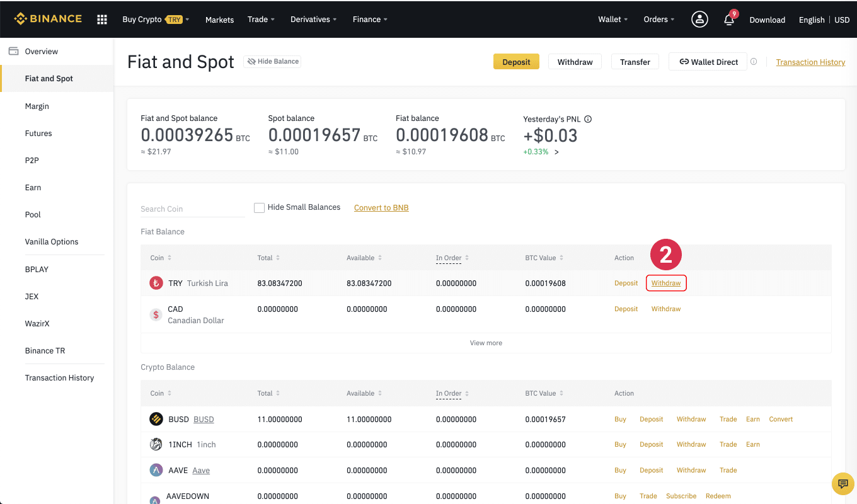The width and height of the screenshot is (857, 504).
Task: Click Earn in the 1INCH row
Action: [753, 444]
